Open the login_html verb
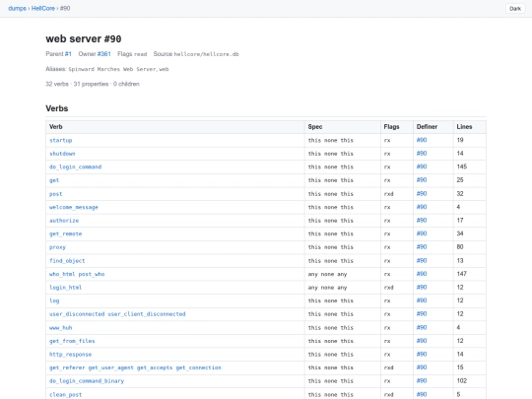The height and width of the screenshot is (399, 532). pyautogui.click(x=65, y=288)
